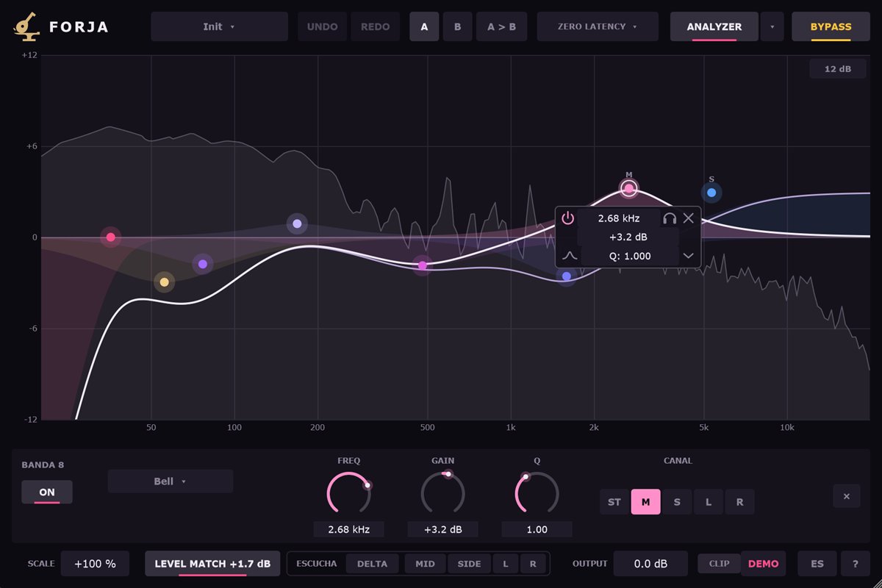Click the Forja anvil logo icon
882x588 pixels.
tap(26, 26)
